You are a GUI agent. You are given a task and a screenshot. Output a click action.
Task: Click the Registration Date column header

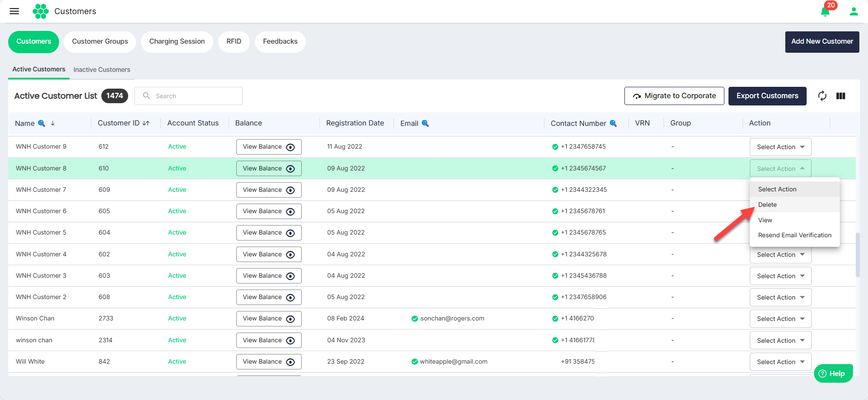click(x=355, y=123)
